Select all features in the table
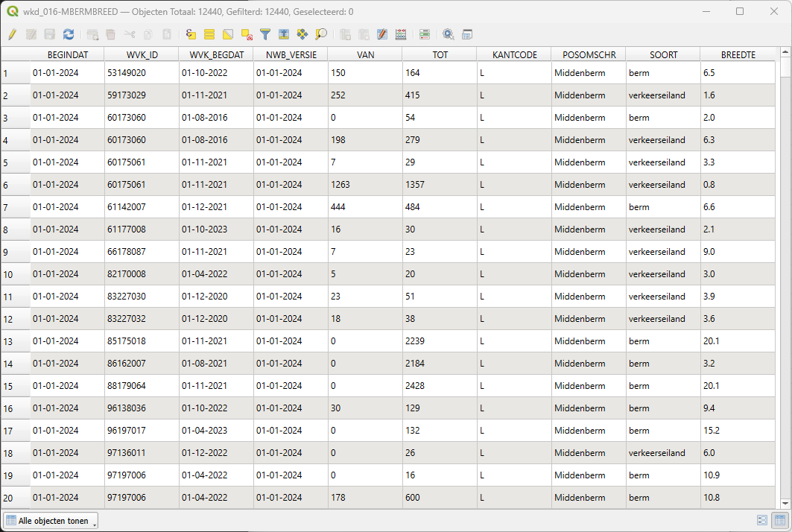This screenshot has height=532, width=792. click(209, 34)
